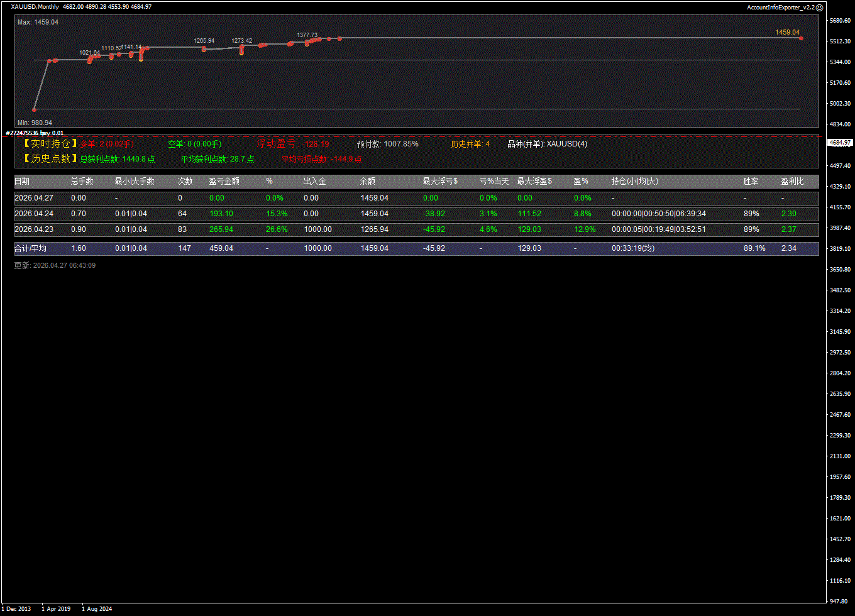Click the XAUUSD,Monthly chart title

click(35, 7)
